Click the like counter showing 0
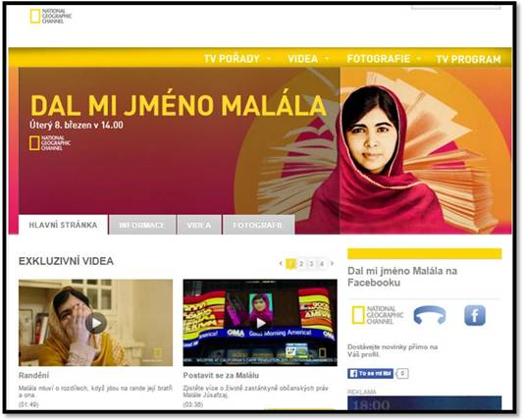Viewport: 524px width, 420px height. coord(402,374)
